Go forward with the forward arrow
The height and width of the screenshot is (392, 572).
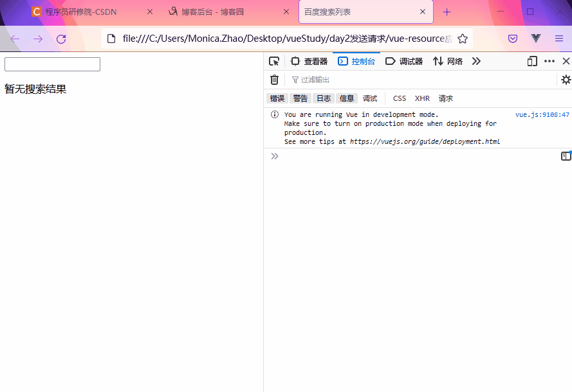tap(38, 39)
